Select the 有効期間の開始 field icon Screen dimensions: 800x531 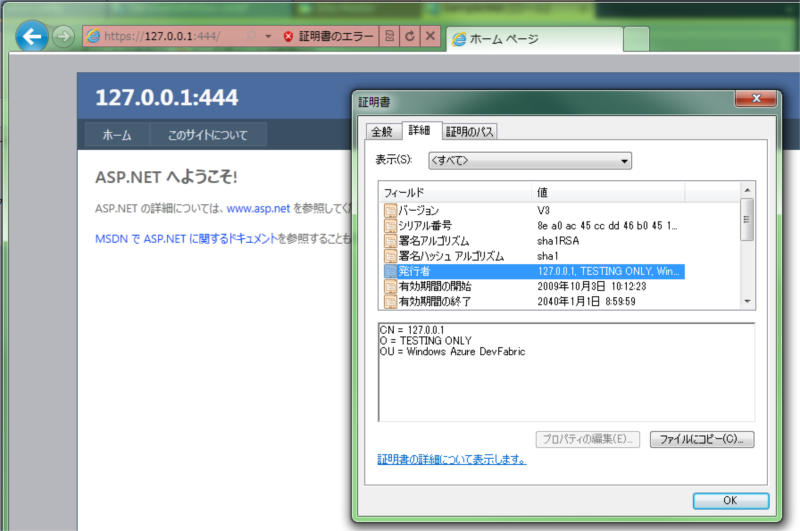[x=390, y=287]
